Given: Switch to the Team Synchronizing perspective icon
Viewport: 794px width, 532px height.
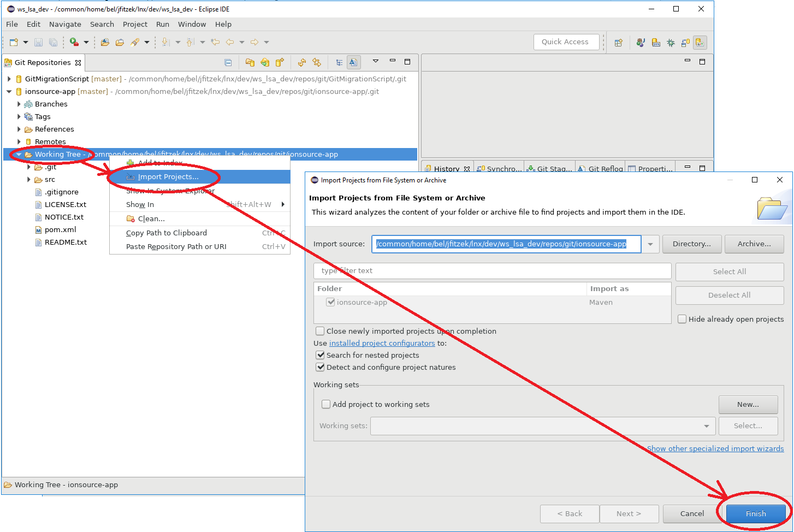Looking at the screenshot, I should pos(685,43).
